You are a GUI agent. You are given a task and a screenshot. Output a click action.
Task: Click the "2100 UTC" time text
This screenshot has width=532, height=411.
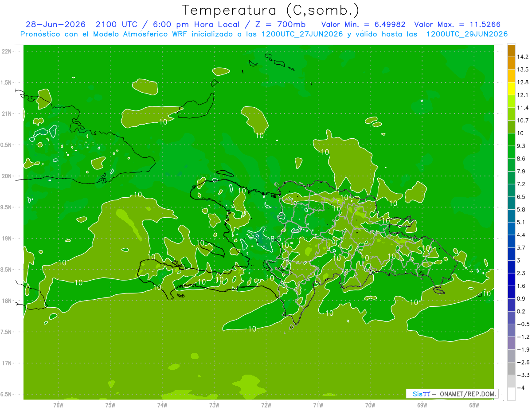point(117,24)
